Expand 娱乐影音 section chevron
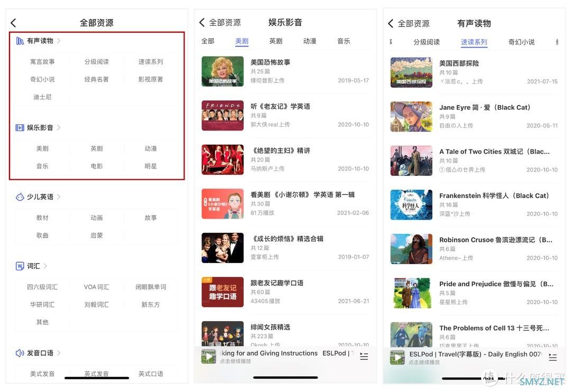 click(59, 128)
